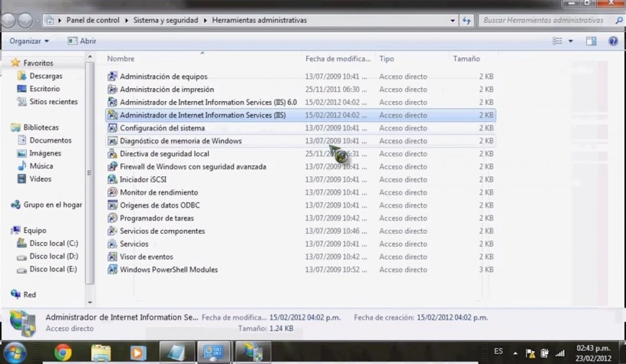Click the Windows Start orb
This screenshot has width=626, height=364.
15,353
